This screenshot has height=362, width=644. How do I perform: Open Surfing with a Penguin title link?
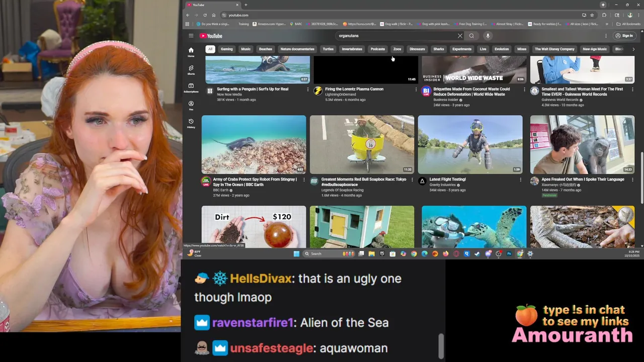pos(253,89)
